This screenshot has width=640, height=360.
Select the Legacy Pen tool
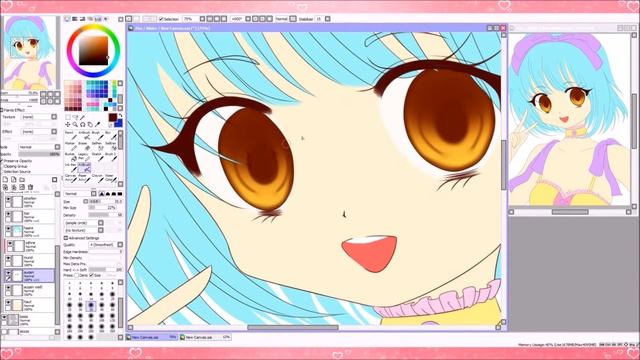tap(84, 157)
